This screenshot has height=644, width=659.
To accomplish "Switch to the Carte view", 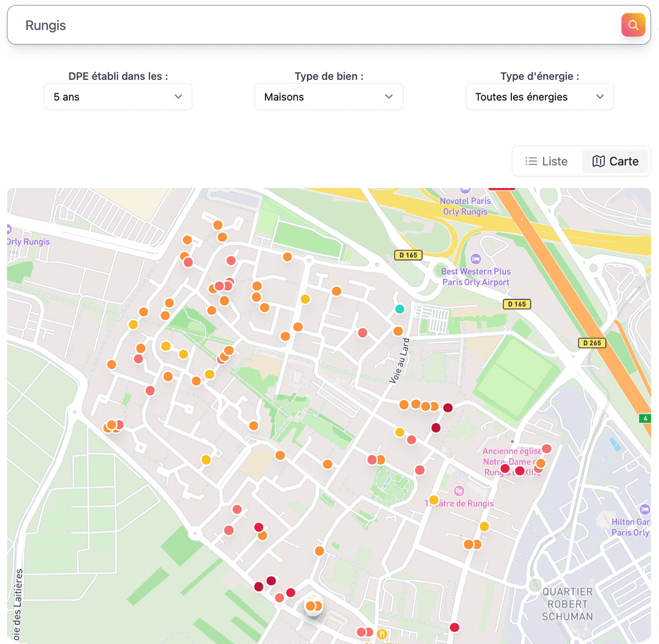I will 615,161.
